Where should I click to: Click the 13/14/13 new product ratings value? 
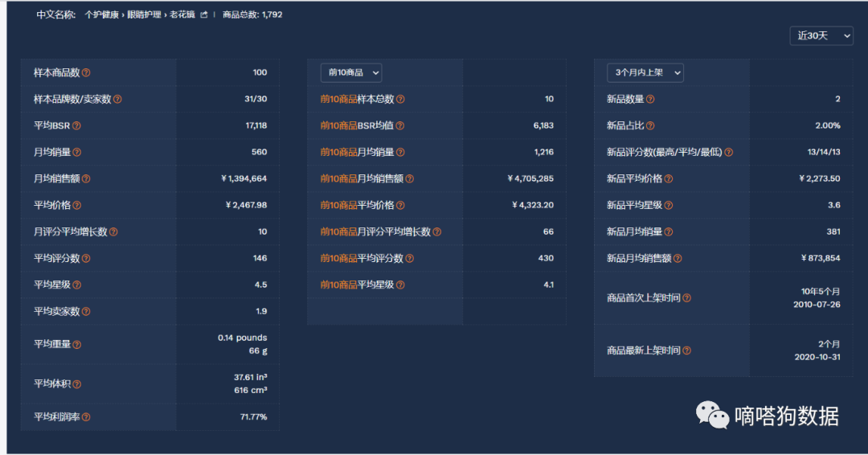(x=824, y=152)
